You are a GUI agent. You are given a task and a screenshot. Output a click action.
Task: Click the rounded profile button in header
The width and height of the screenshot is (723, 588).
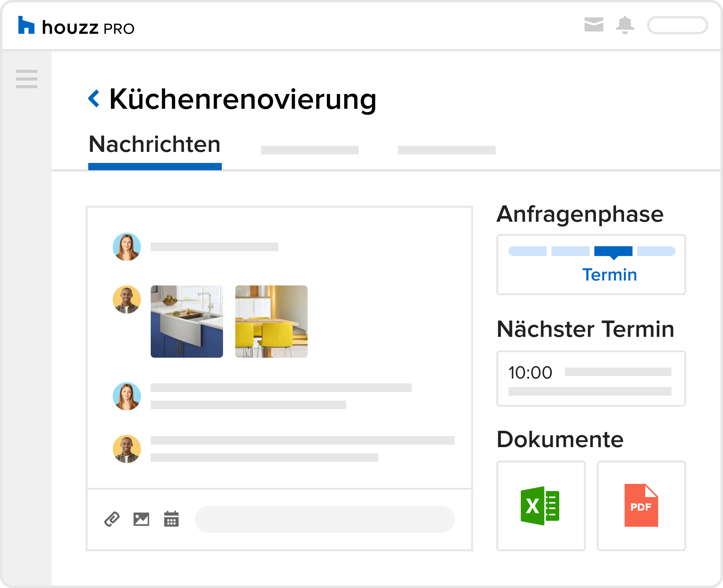(x=677, y=25)
